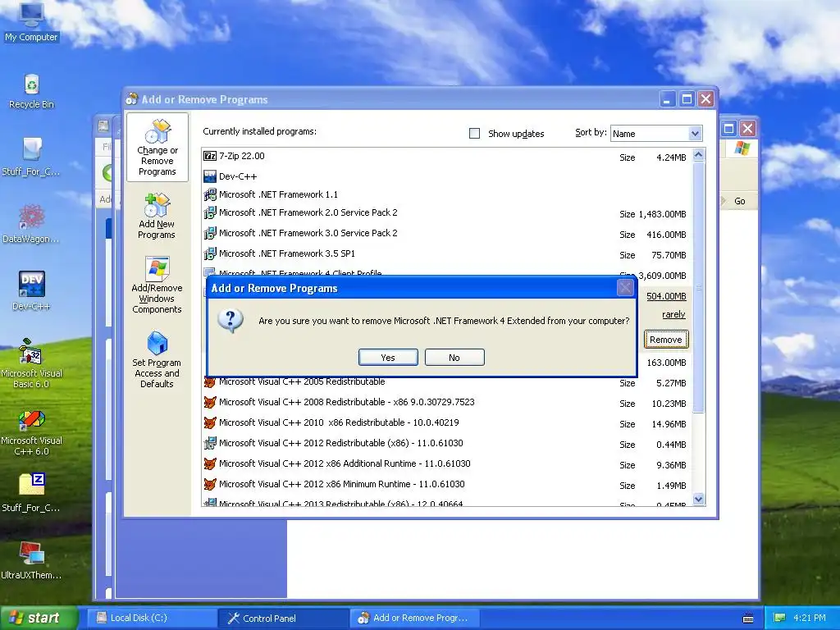Click the Go button in background window
Screen dimensions: 840x630
click(x=739, y=201)
